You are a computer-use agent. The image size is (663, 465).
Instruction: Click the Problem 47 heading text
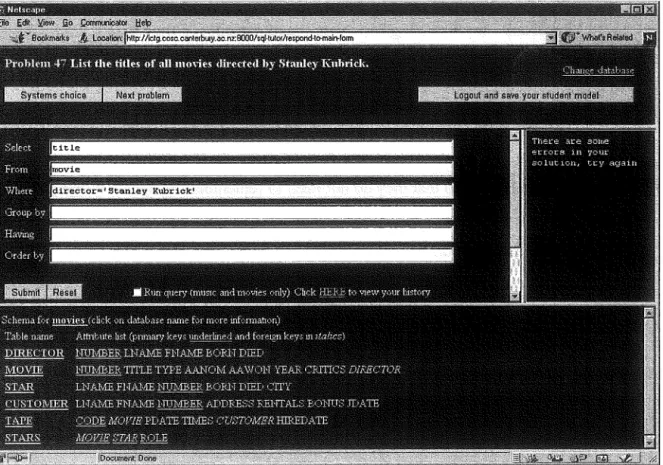[186, 63]
